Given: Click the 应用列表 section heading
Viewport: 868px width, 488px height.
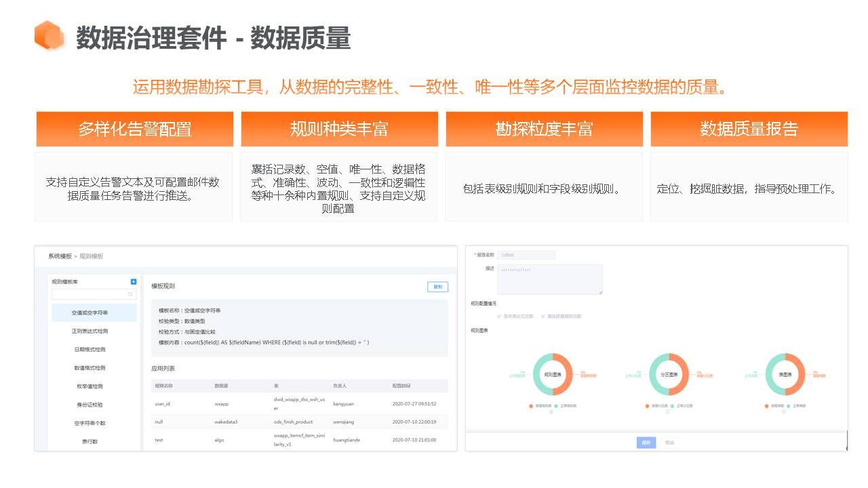Looking at the screenshot, I should point(163,368).
